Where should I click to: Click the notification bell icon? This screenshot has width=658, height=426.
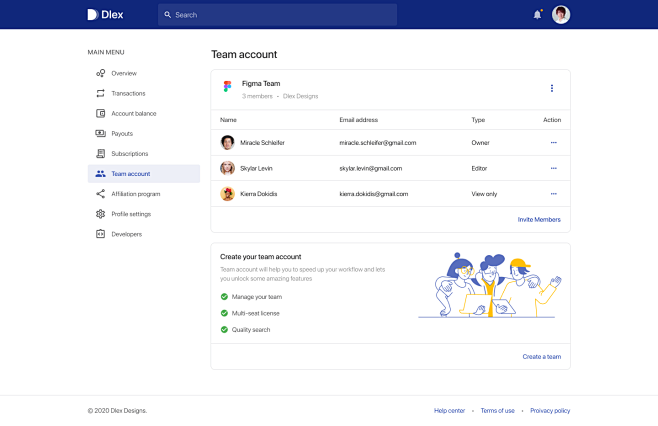(537, 15)
